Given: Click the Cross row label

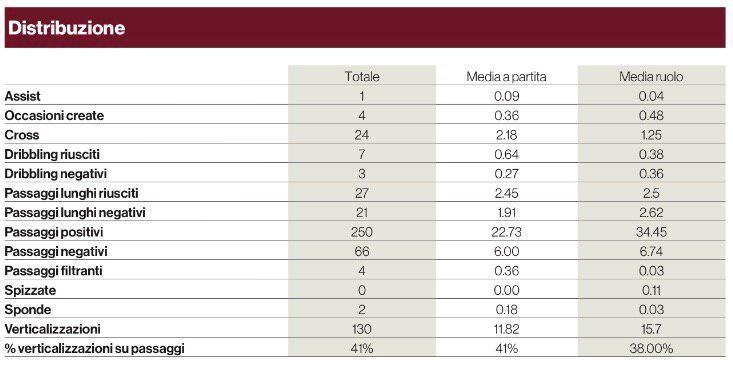Looking at the screenshot, I should click(22, 135).
